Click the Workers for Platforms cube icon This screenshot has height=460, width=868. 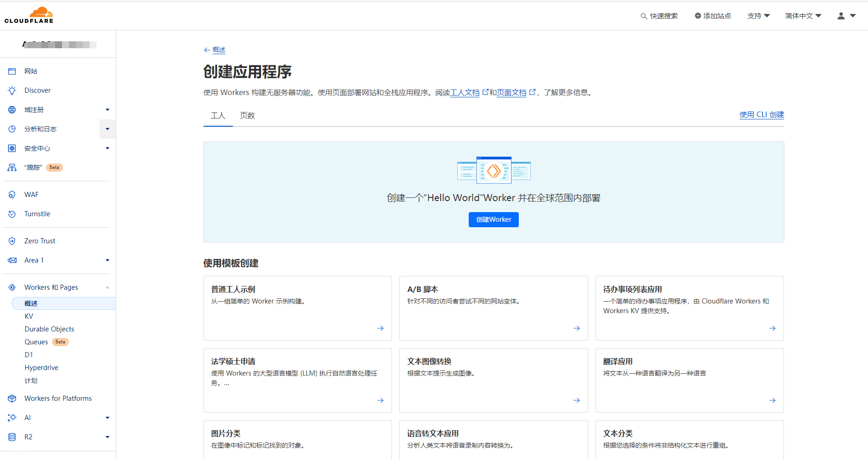(12, 398)
